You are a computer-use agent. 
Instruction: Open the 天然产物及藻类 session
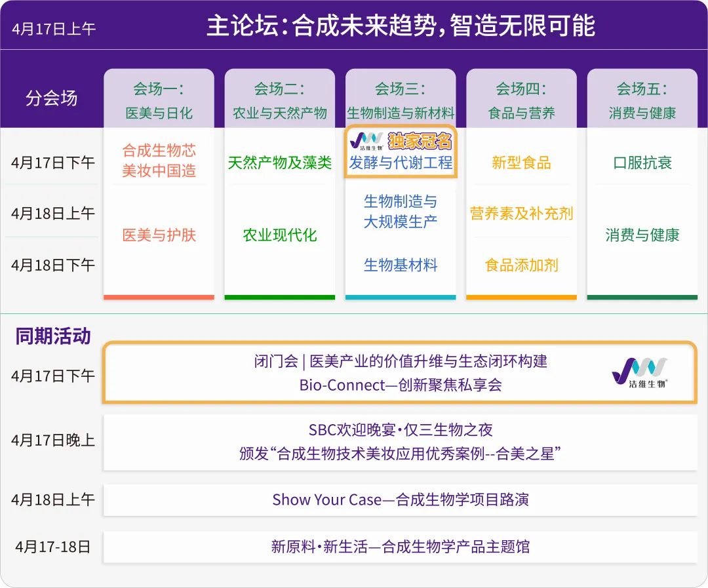point(279,163)
